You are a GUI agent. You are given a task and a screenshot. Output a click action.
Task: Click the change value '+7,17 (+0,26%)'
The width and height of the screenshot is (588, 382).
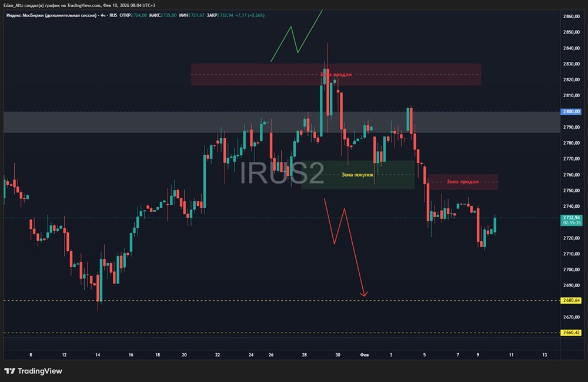pos(250,15)
